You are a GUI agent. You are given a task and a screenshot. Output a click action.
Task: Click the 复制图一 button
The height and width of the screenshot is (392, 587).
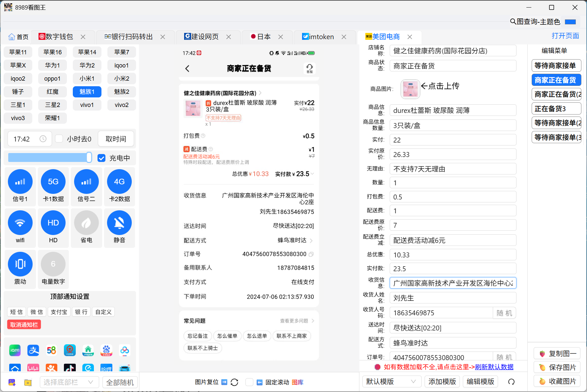(x=557, y=354)
